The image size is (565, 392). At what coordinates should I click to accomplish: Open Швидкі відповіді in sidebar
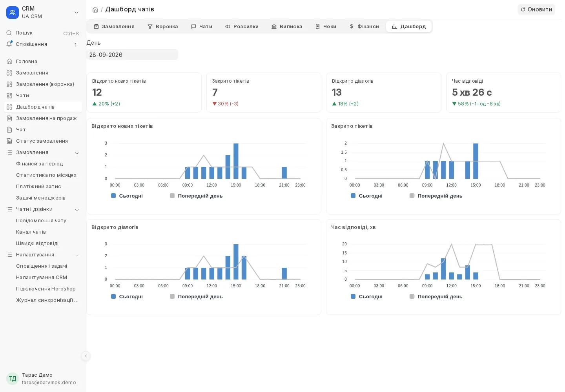pos(37,243)
